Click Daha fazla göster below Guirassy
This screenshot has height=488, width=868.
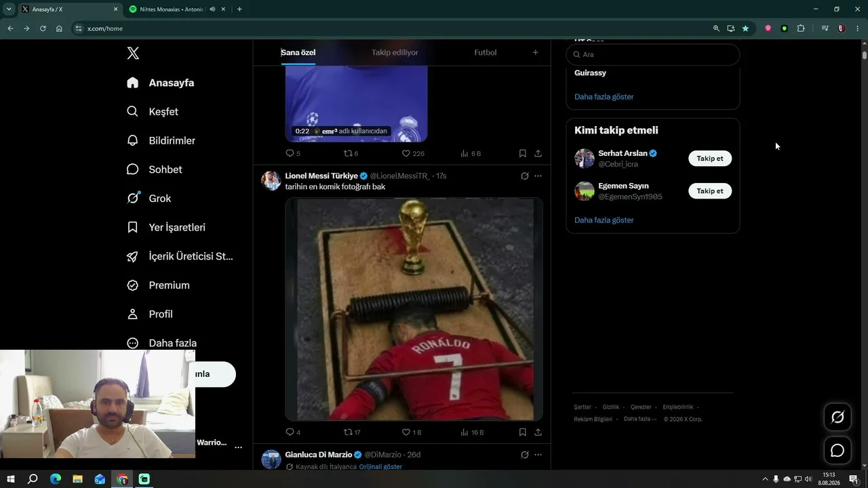coord(604,97)
